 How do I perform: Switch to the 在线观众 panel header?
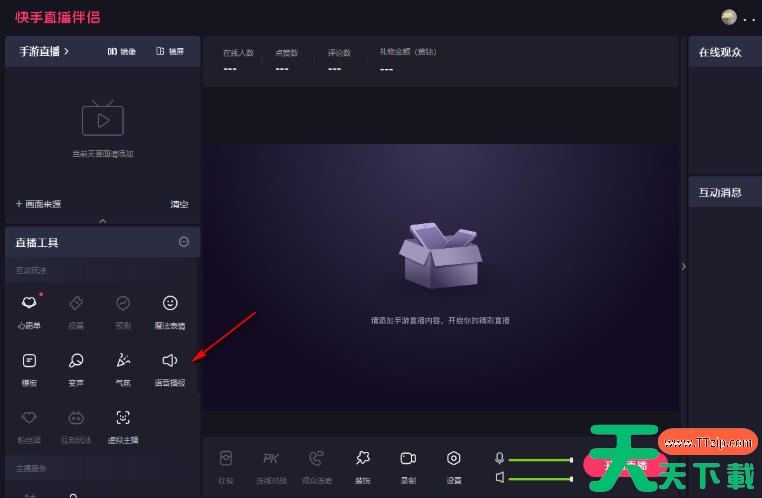[720, 52]
